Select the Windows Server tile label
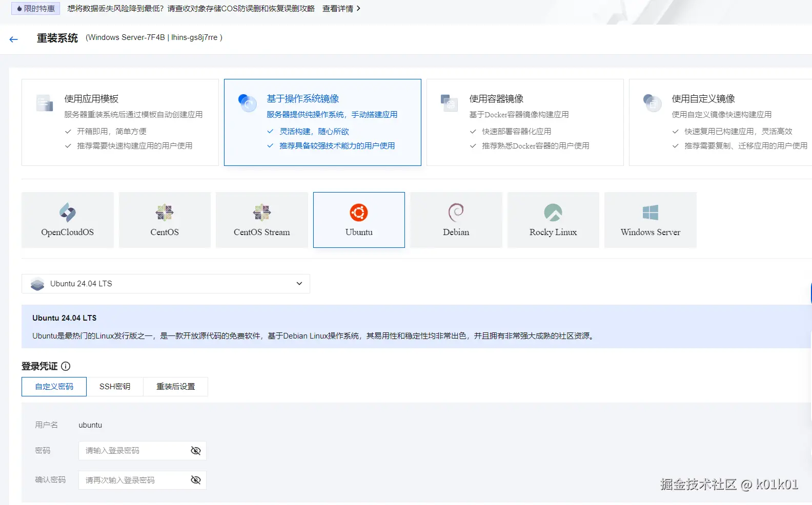 pyautogui.click(x=651, y=232)
